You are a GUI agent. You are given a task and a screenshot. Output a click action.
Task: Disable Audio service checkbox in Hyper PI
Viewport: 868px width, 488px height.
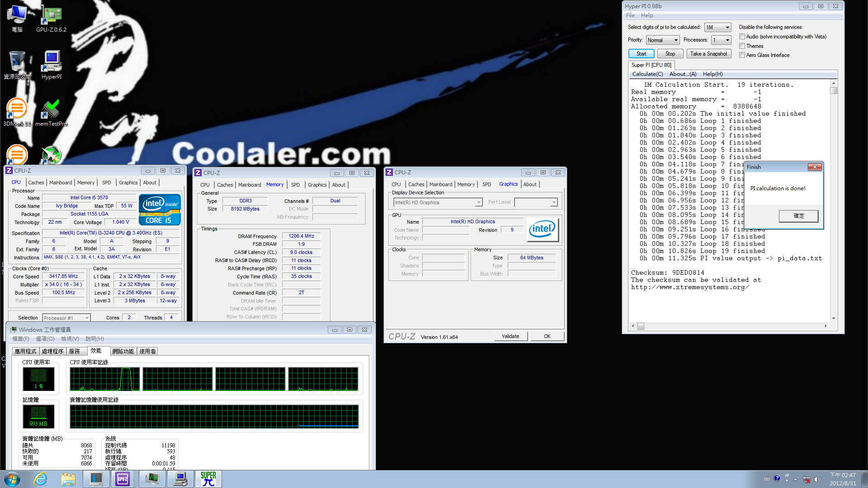(x=742, y=37)
